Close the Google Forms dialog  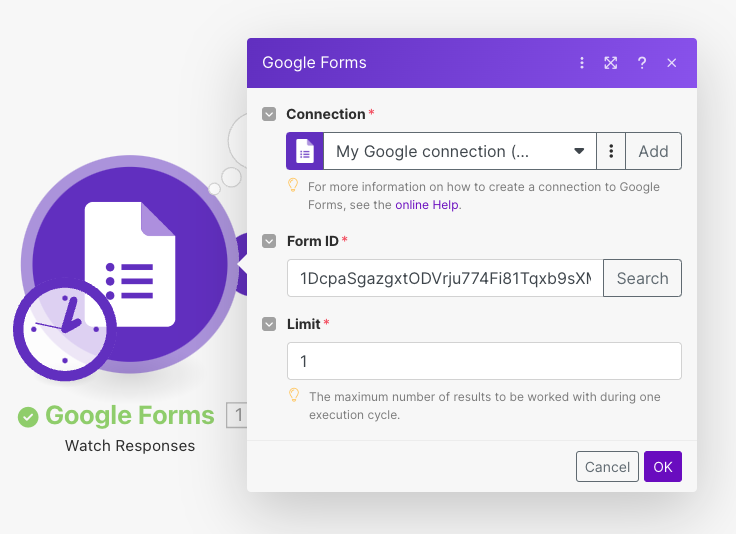[672, 63]
